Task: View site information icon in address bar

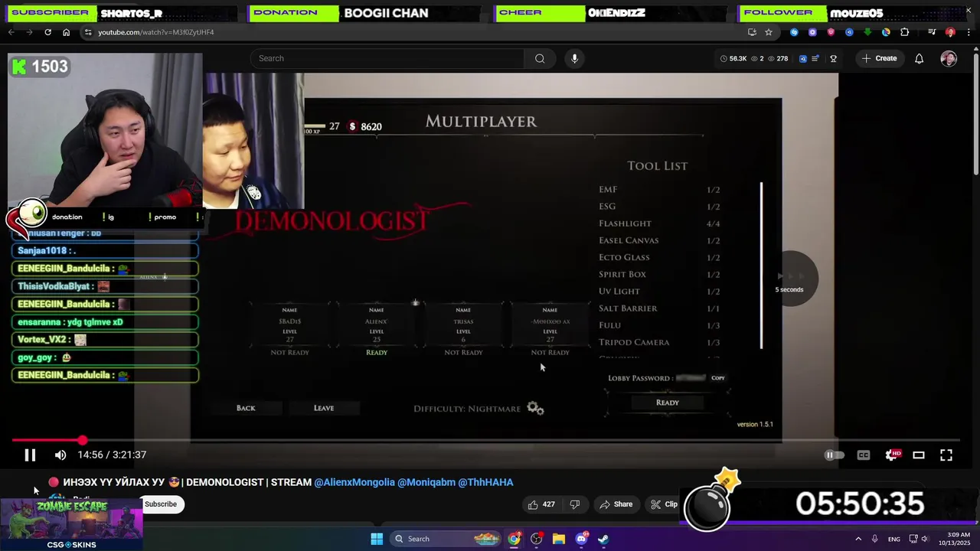Action: point(88,32)
